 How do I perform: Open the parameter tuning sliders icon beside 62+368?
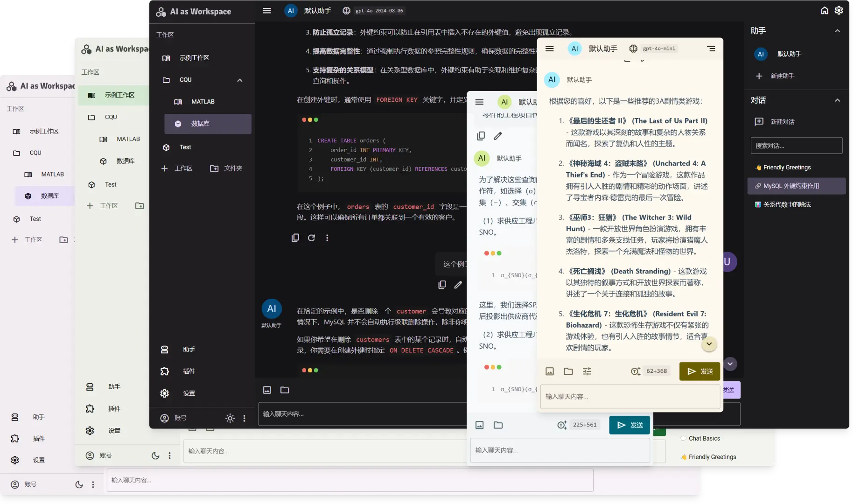(587, 371)
